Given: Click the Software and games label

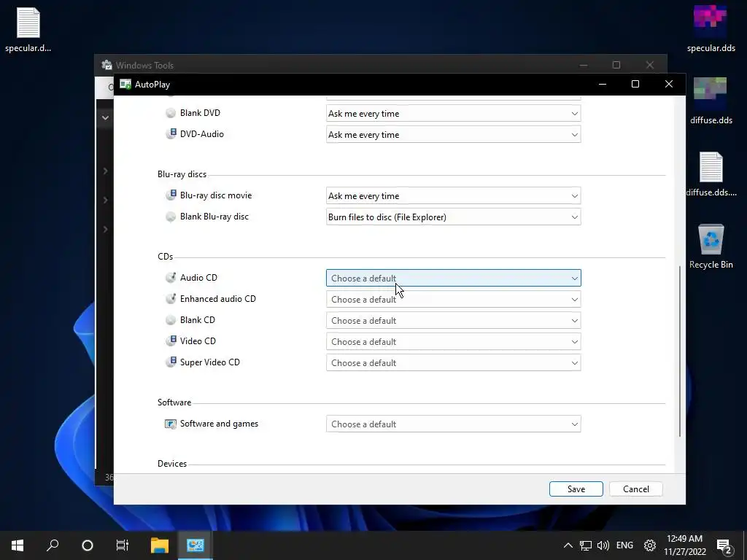Looking at the screenshot, I should tap(219, 424).
